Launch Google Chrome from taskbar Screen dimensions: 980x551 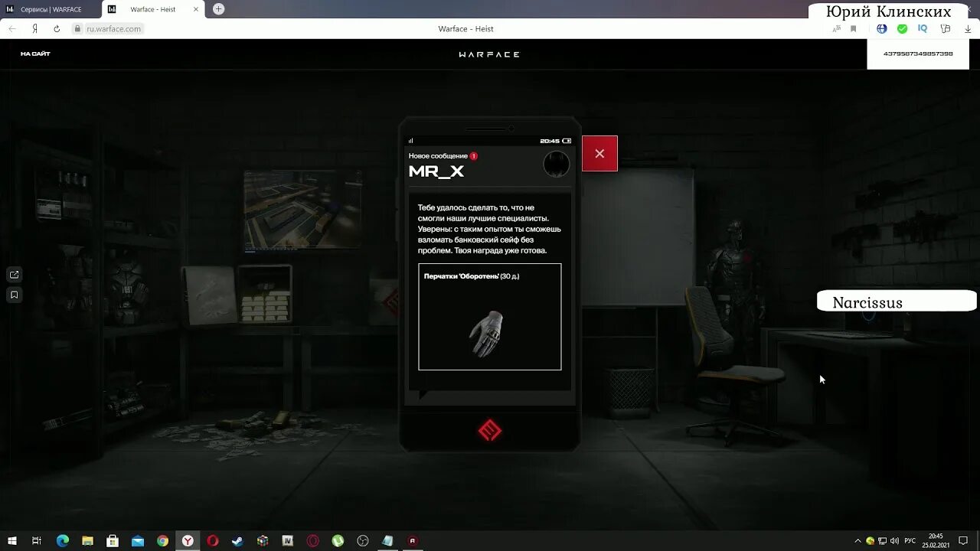[162, 541]
